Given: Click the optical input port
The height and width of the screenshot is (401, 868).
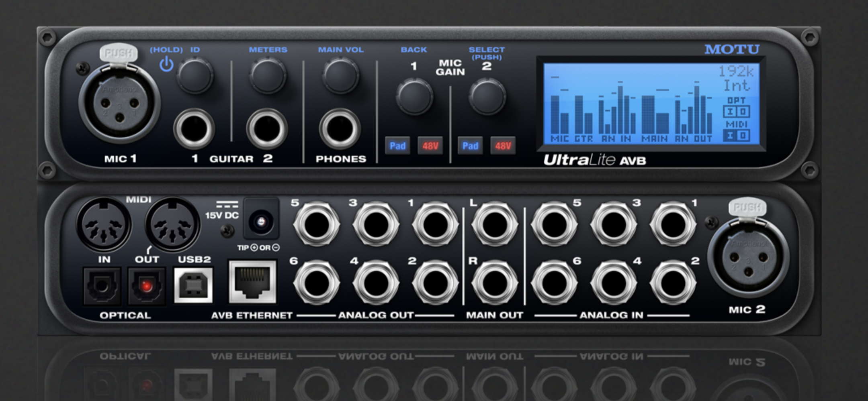Looking at the screenshot, I should [x=102, y=287].
